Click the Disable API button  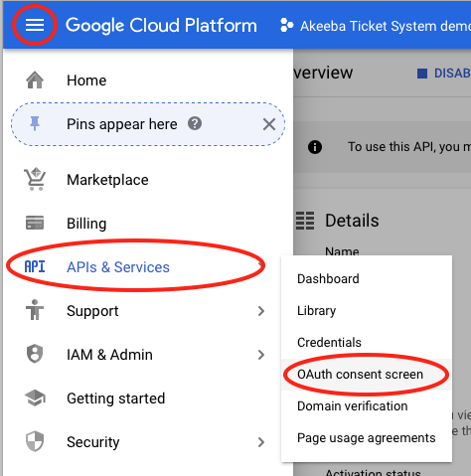click(444, 74)
